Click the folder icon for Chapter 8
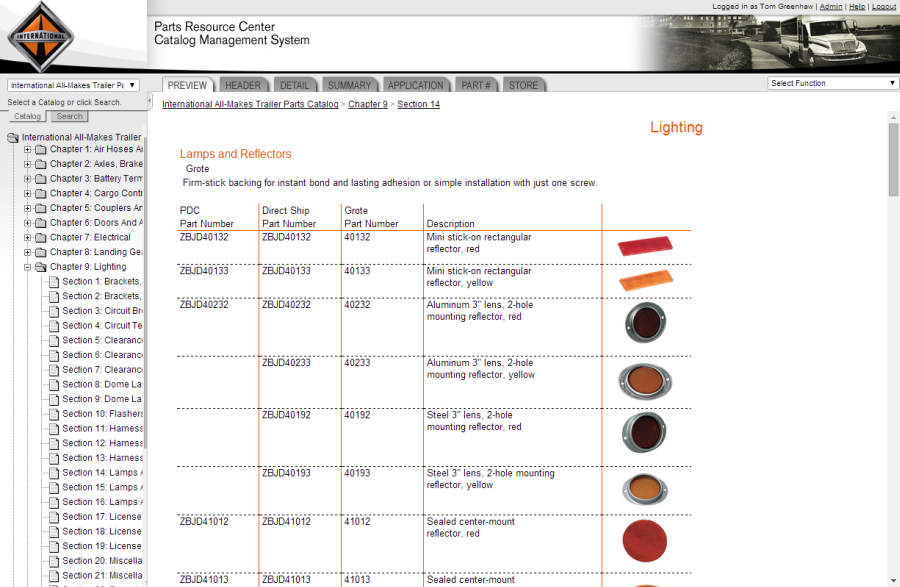 click(x=41, y=252)
